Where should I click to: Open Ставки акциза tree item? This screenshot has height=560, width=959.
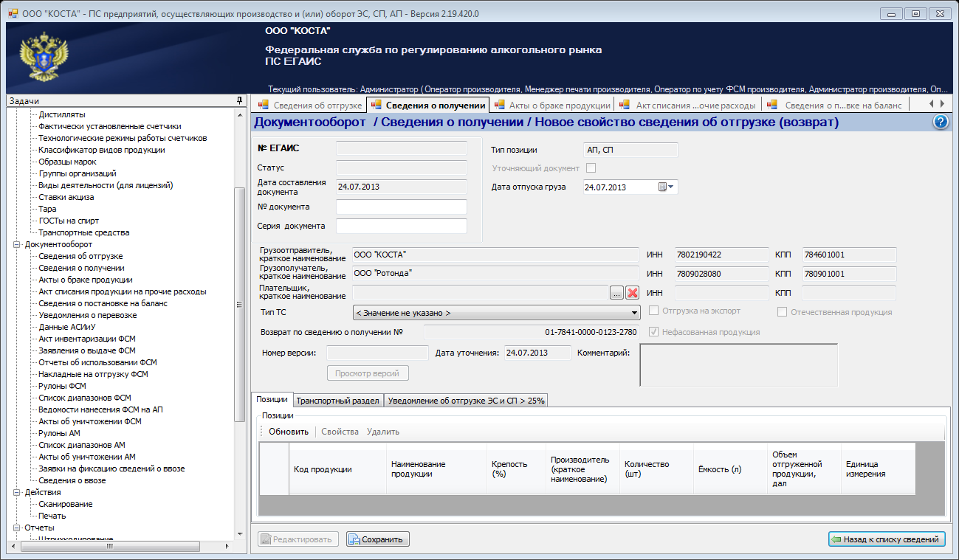coord(66,197)
